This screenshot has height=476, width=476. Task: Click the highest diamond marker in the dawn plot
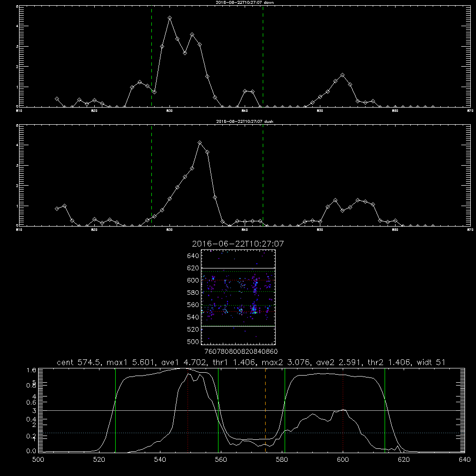coord(170,18)
